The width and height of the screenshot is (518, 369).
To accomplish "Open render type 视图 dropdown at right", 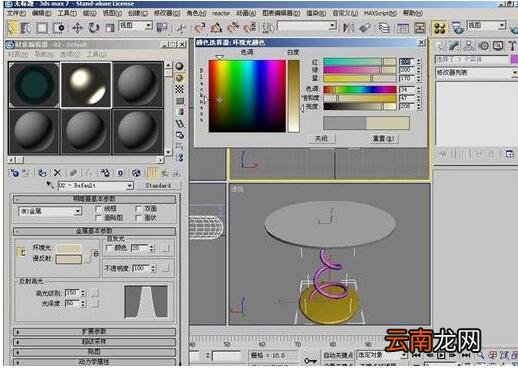I will [487, 26].
